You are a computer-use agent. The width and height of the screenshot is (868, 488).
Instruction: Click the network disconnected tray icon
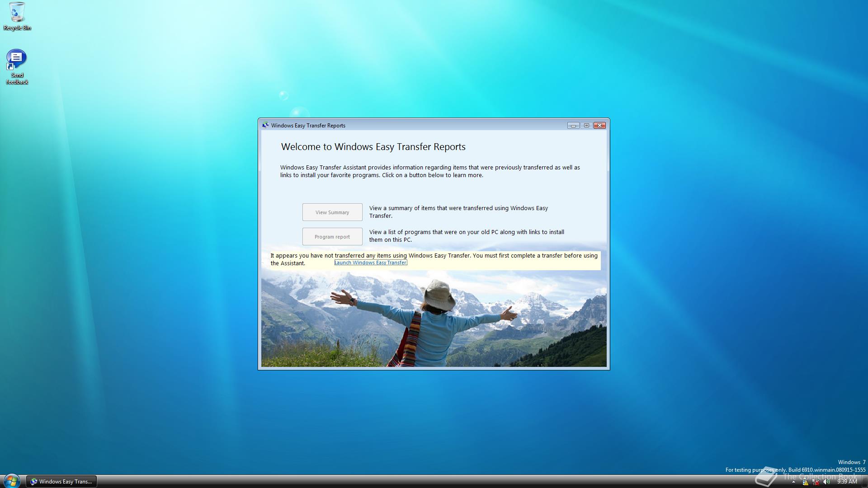pyautogui.click(x=816, y=482)
